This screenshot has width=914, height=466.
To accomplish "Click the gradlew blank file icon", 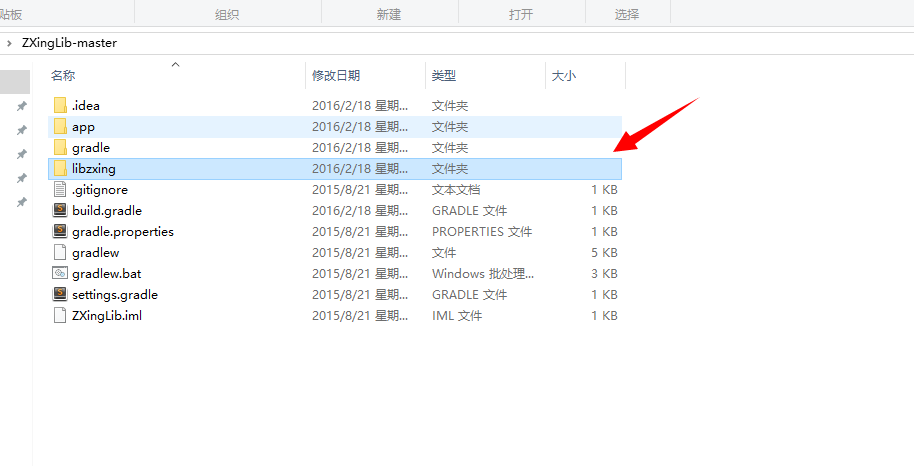I will pyautogui.click(x=60, y=253).
